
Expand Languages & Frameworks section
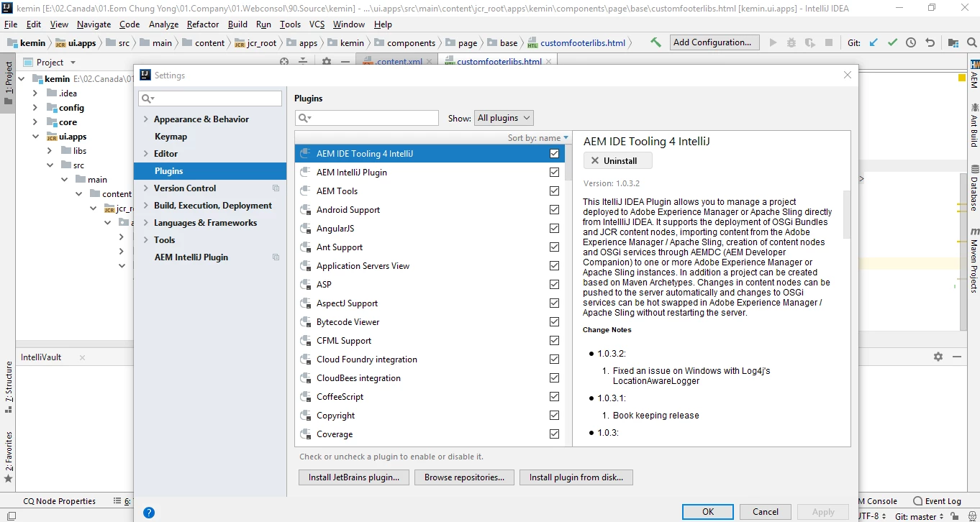pos(146,223)
